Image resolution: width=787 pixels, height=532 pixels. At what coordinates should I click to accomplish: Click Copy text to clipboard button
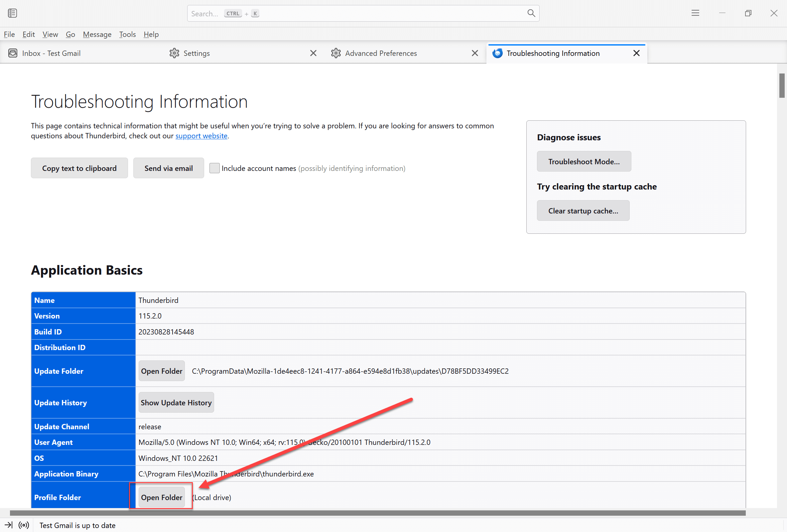point(79,168)
